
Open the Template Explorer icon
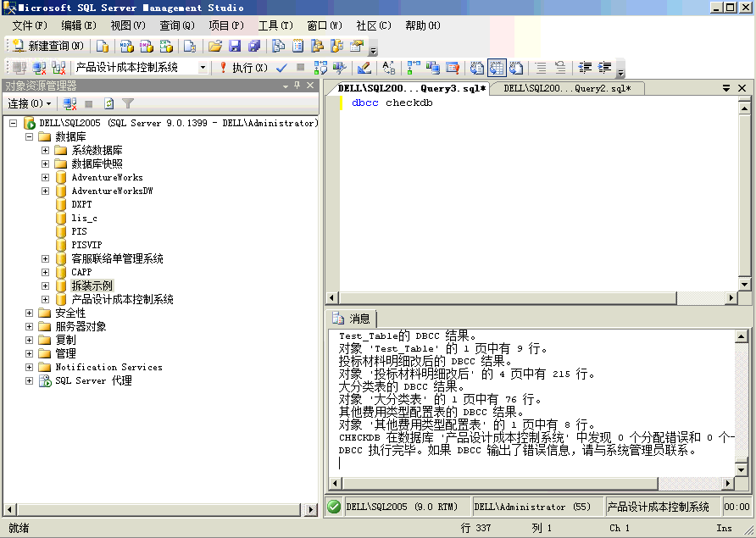click(337, 46)
